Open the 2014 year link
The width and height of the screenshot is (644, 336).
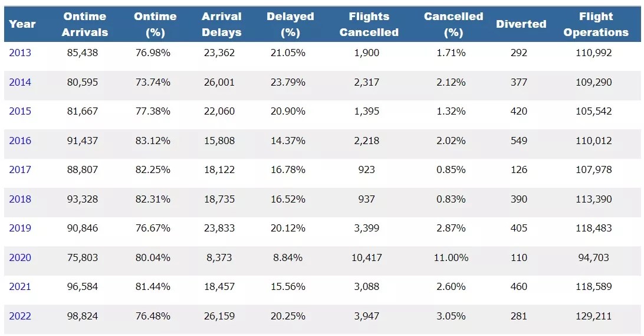point(20,82)
